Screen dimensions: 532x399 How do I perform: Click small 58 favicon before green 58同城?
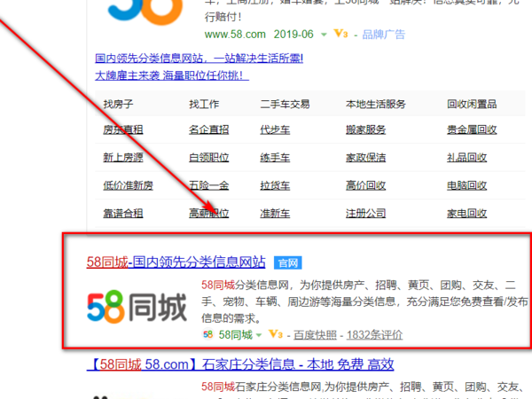coord(208,335)
